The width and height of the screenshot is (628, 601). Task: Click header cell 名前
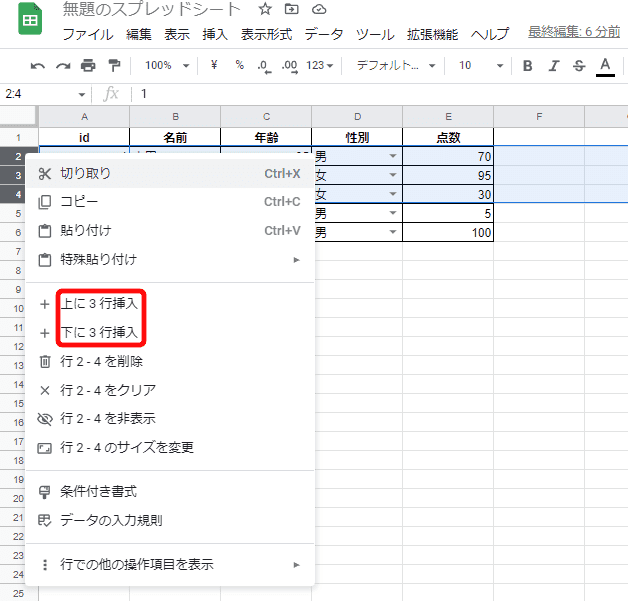(175, 137)
